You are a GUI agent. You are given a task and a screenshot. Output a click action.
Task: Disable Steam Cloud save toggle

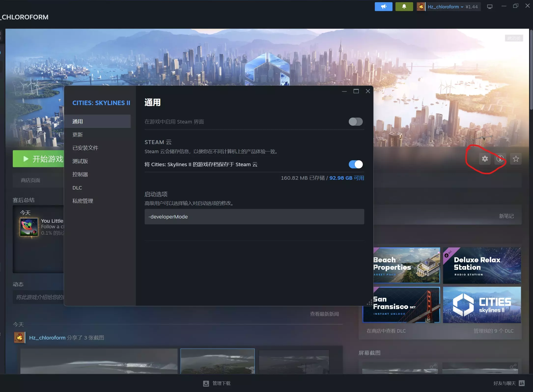[355, 164]
